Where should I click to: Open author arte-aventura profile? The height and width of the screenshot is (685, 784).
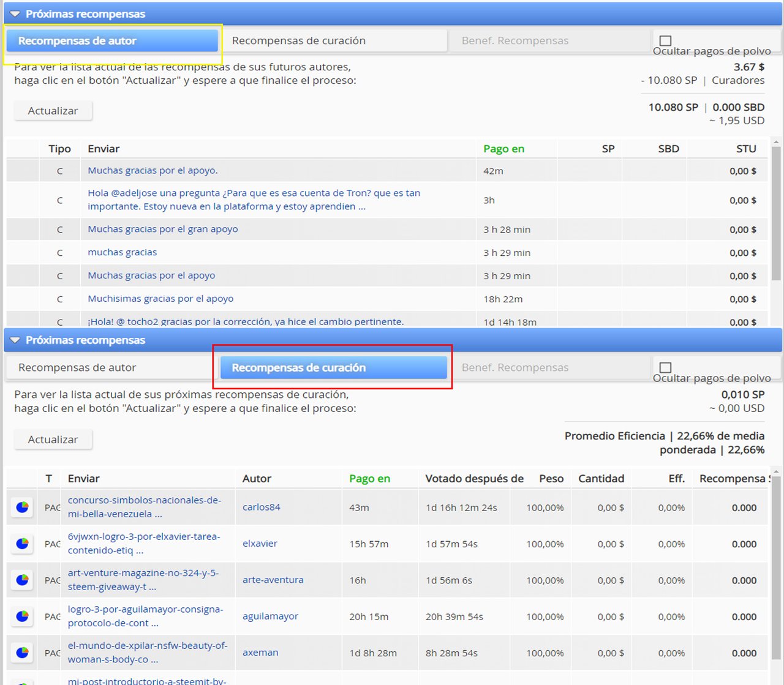click(x=273, y=580)
